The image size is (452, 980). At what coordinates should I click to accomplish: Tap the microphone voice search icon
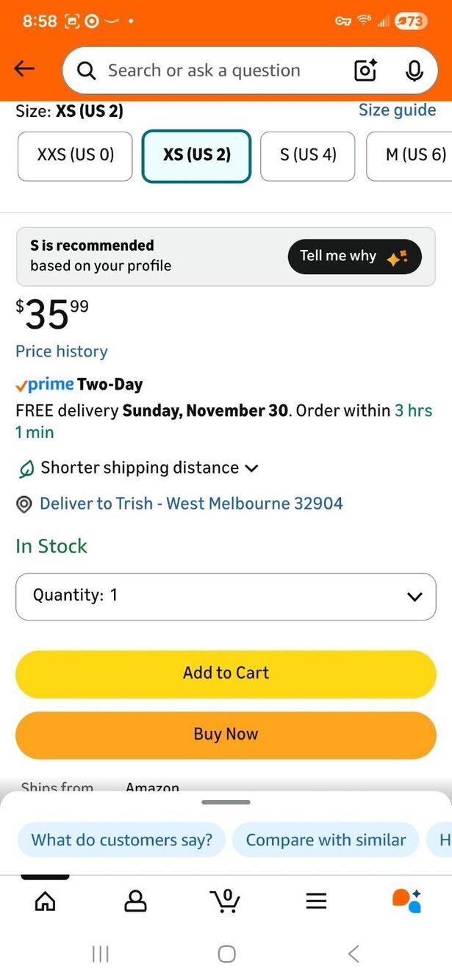point(414,71)
